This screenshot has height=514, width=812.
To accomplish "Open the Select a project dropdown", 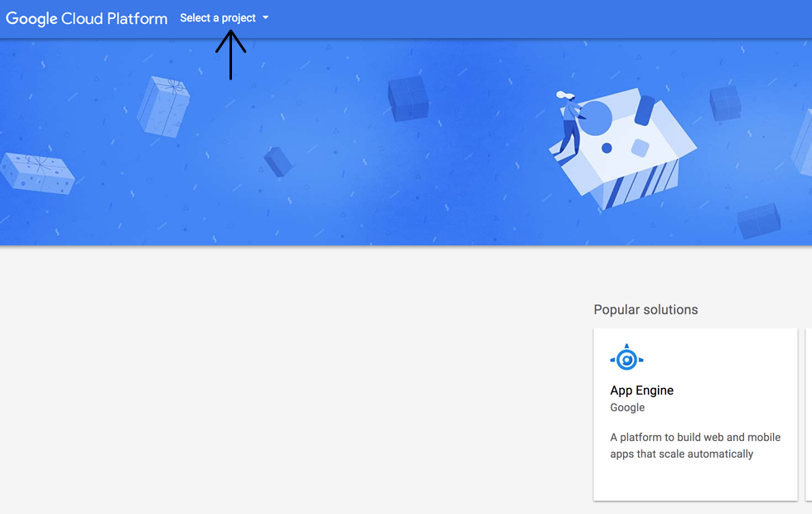I will tap(225, 18).
